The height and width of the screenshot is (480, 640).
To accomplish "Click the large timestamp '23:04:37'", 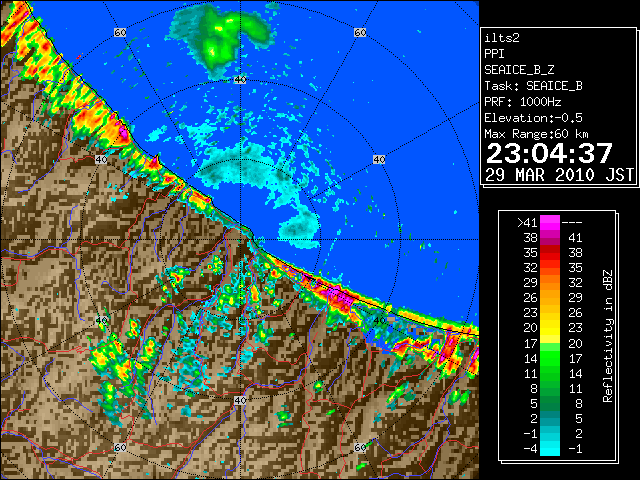I will click(x=549, y=153).
